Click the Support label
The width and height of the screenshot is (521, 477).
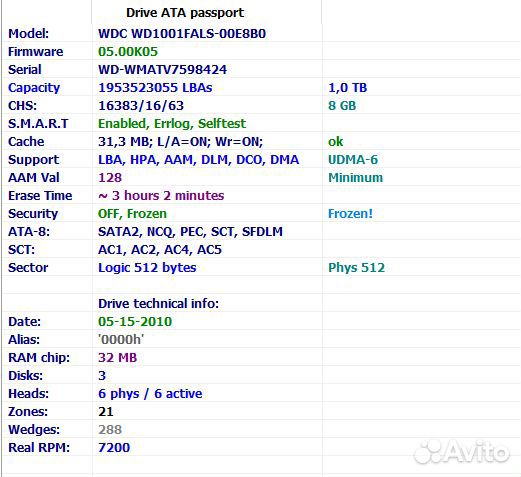tap(33, 160)
